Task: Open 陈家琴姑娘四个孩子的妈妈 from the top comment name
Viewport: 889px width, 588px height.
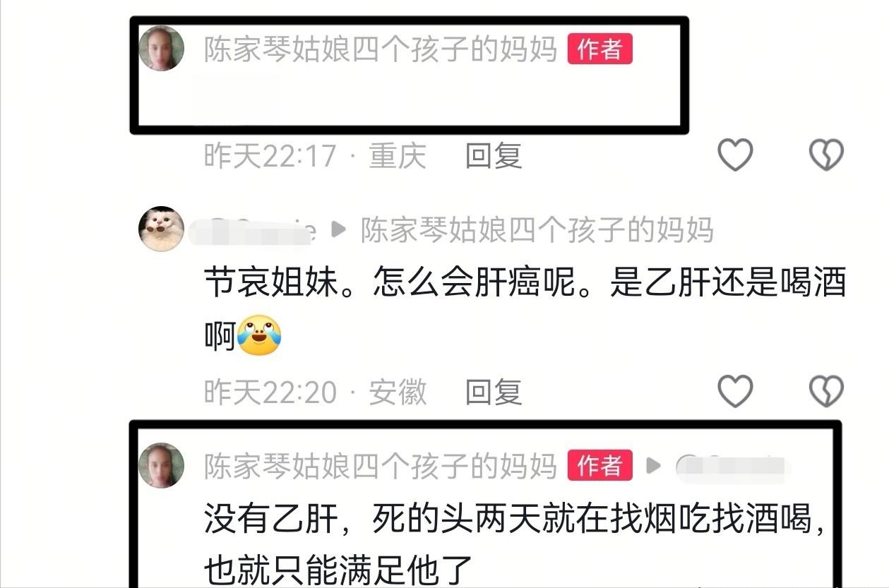Action: tap(381, 49)
